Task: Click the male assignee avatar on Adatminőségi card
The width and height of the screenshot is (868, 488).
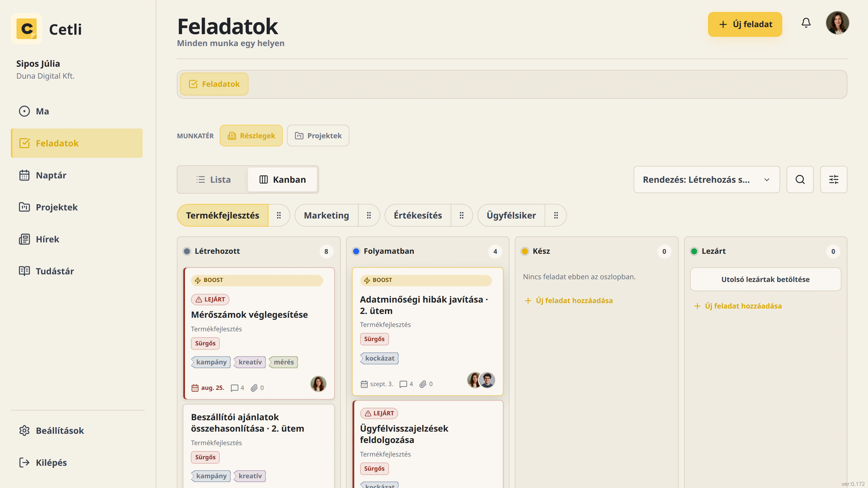Action: click(x=487, y=380)
